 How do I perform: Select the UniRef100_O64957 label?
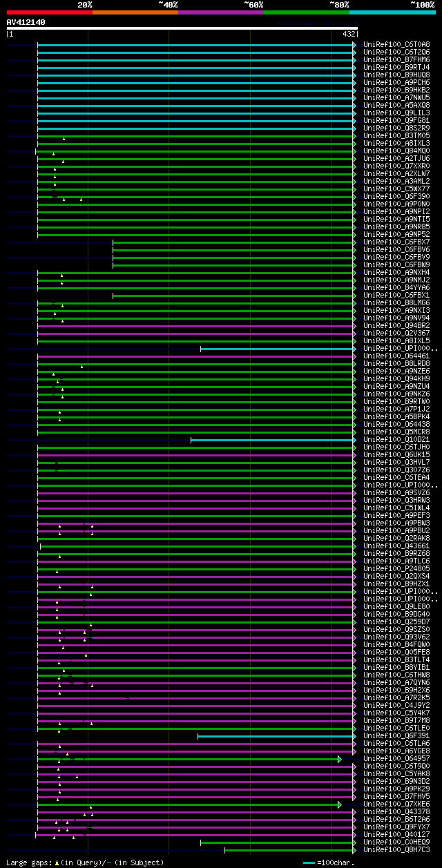tap(396, 758)
